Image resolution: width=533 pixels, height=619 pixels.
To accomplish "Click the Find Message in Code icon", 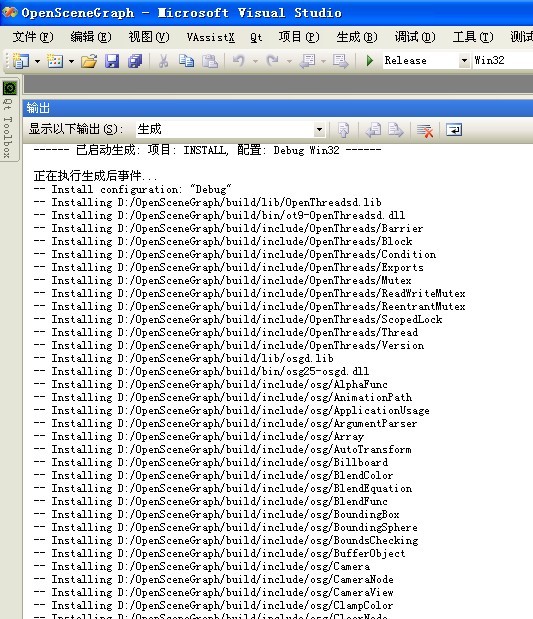I will (343, 130).
